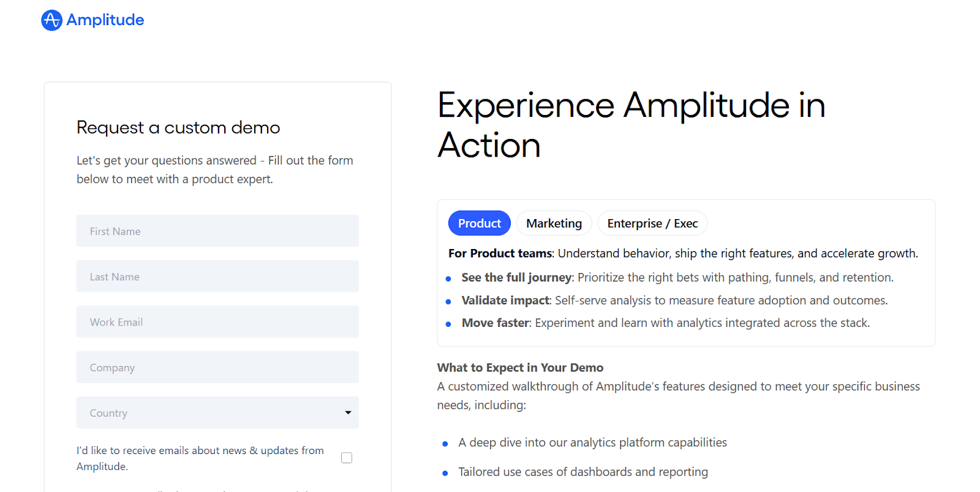Focus the Last Name input

217,276
